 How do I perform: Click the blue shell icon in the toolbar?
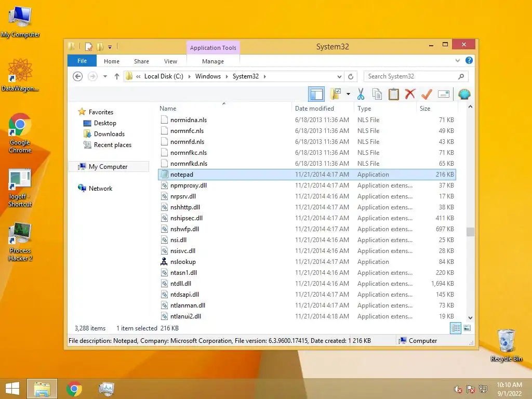click(464, 94)
